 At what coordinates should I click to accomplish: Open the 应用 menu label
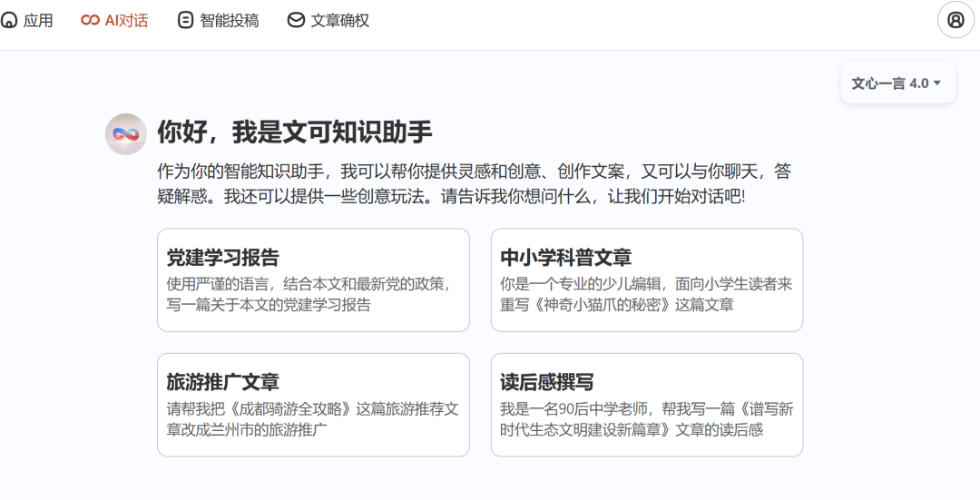pyautogui.click(x=38, y=21)
